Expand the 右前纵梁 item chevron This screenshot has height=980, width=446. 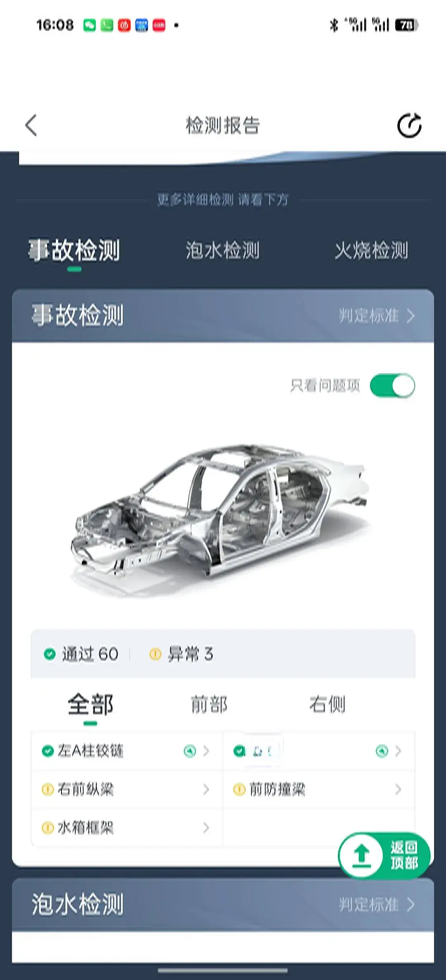click(206, 789)
